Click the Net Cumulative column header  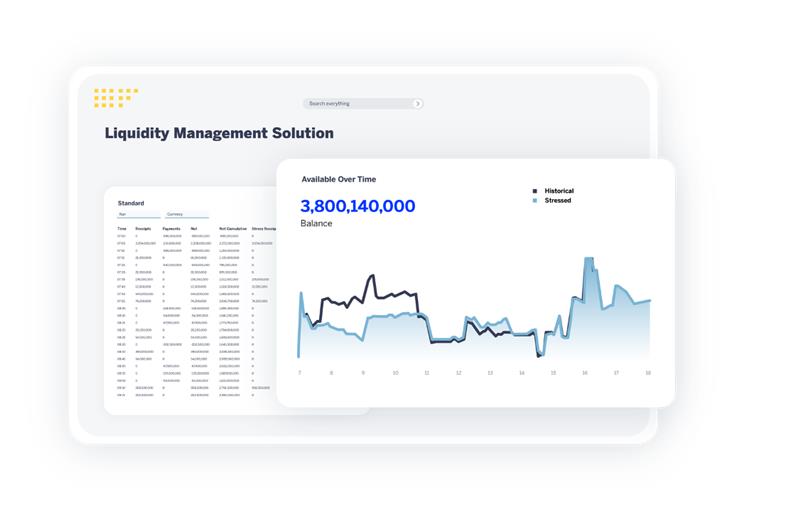click(x=233, y=229)
